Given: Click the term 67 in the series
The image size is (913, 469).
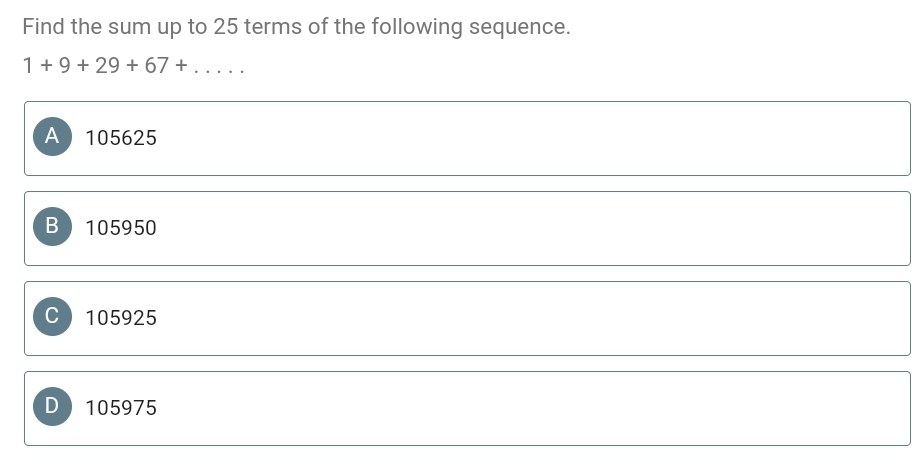Looking at the screenshot, I should [157, 65].
